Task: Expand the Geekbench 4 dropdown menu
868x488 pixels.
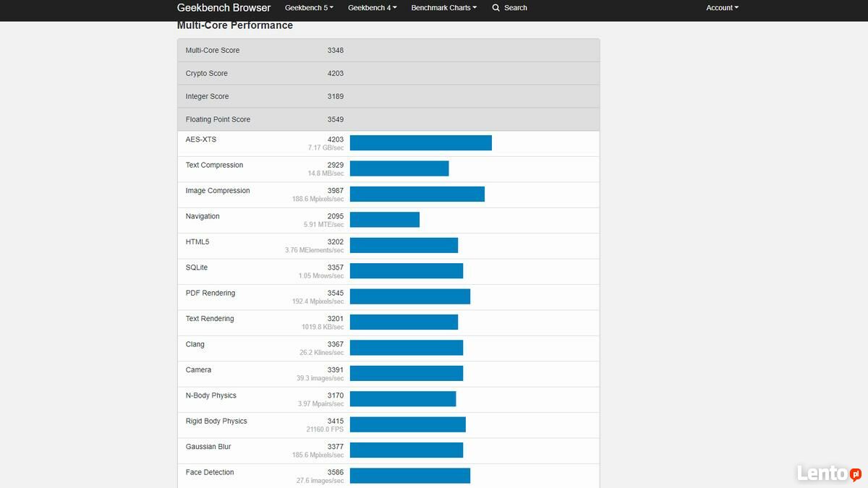Action: 372,8
